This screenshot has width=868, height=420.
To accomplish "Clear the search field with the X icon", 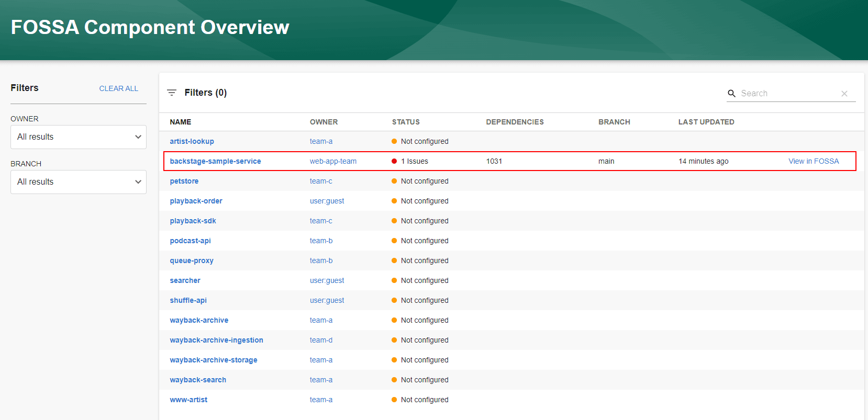I will pyautogui.click(x=844, y=94).
